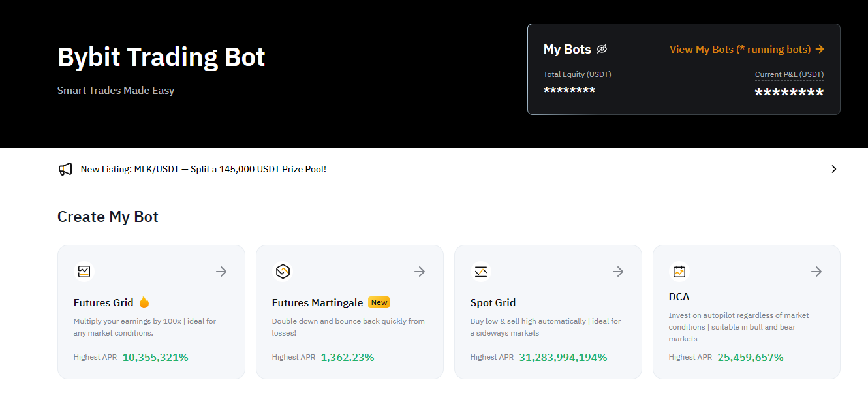Click the arrow on DCA card
868x393 pixels.
click(x=816, y=272)
